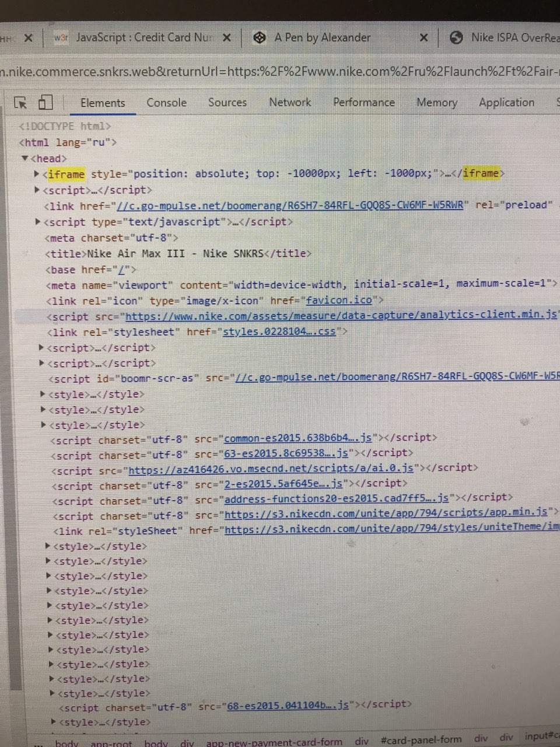
Task: Open the msecnd.net ai.0.js link
Action: pyautogui.click(x=271, y=469)
